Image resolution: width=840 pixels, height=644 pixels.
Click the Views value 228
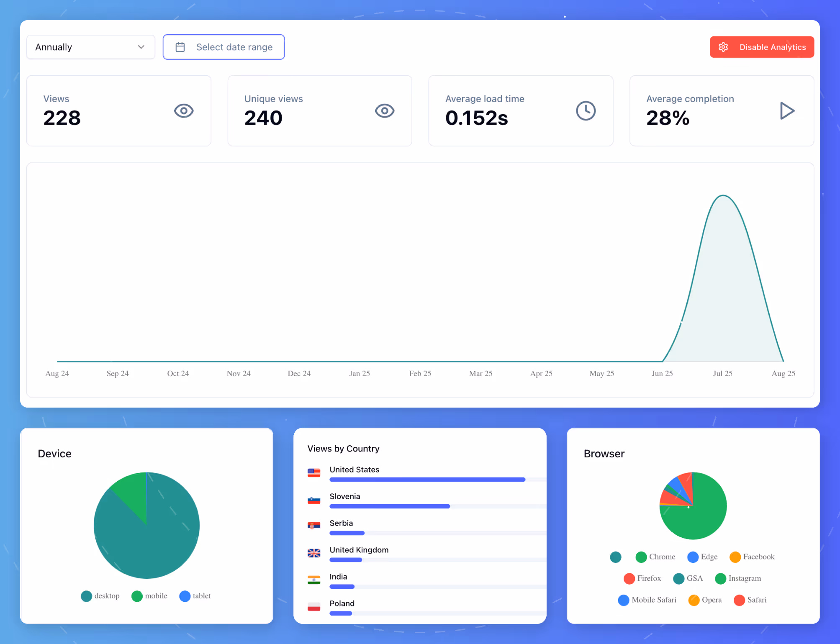coord(62,118)
